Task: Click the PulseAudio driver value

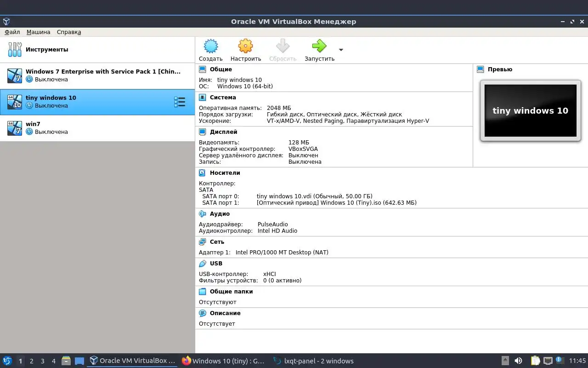Action: tap(273, 224)
